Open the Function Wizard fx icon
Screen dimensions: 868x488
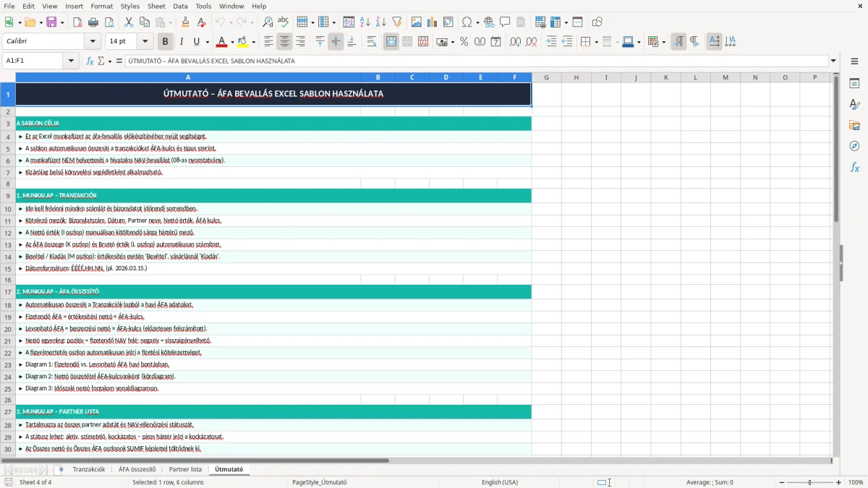(90, 61)
